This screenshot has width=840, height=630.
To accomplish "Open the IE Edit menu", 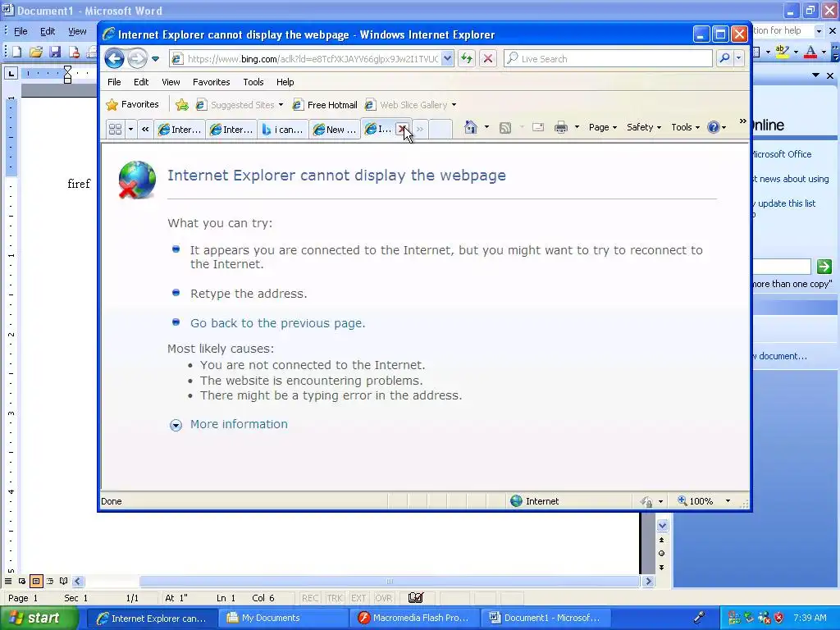I will coord(141,82).
